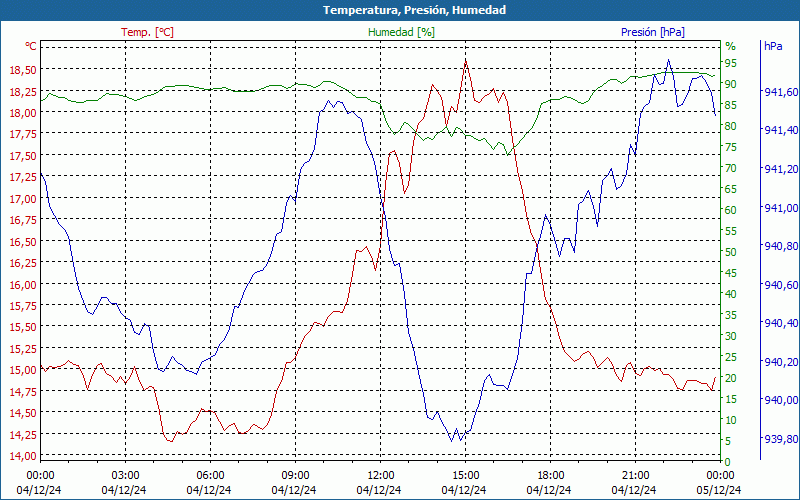Click the blue pressure minimum near 14:30
800x500 pixels.
click(452, 440)
